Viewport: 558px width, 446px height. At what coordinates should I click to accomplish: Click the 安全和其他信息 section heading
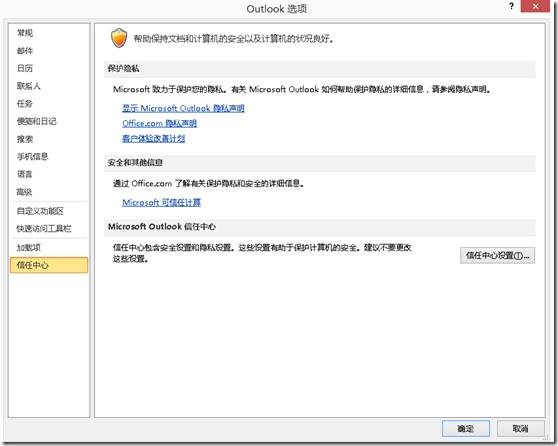point(135,163)
